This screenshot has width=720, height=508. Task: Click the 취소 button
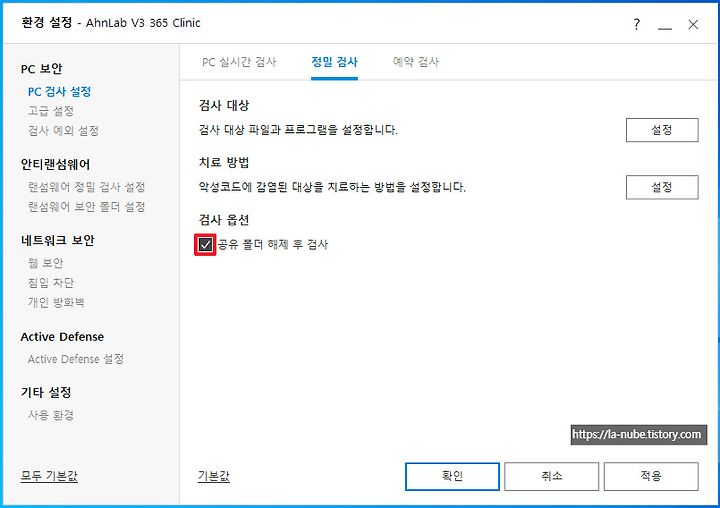pyautogui.click(x=551, y=476)
